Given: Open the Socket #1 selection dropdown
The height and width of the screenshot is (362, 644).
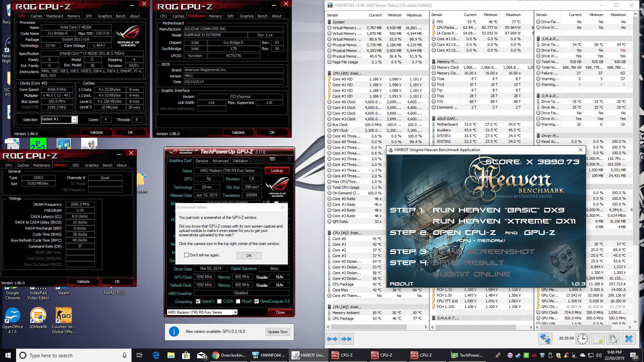Looking at the screenshot, I should click(74, 119).
